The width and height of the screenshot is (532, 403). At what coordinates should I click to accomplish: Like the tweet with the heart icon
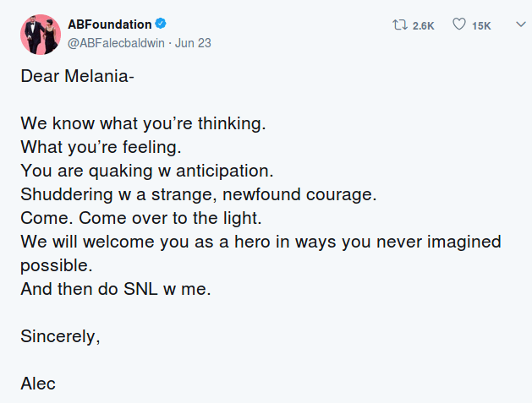tap(459, 25)
